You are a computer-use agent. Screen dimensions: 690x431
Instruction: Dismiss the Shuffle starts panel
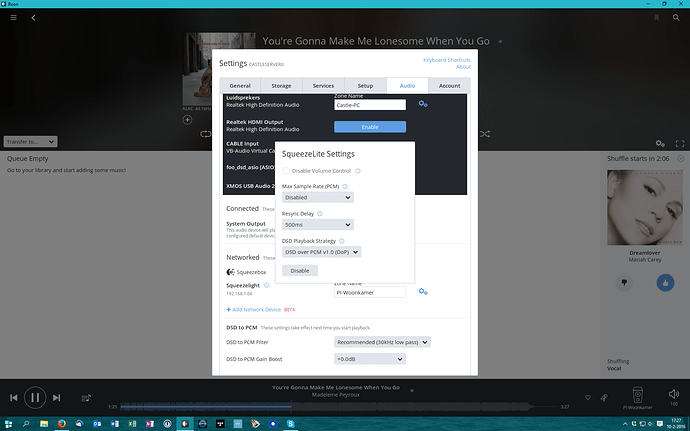click(680, 158)
